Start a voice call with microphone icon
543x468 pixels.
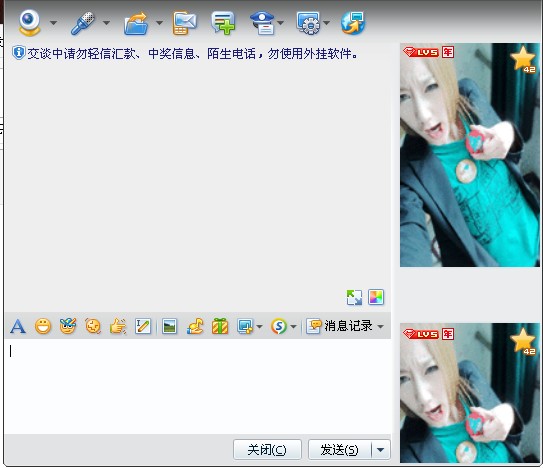pyautogui.click(x=83, y=23)
